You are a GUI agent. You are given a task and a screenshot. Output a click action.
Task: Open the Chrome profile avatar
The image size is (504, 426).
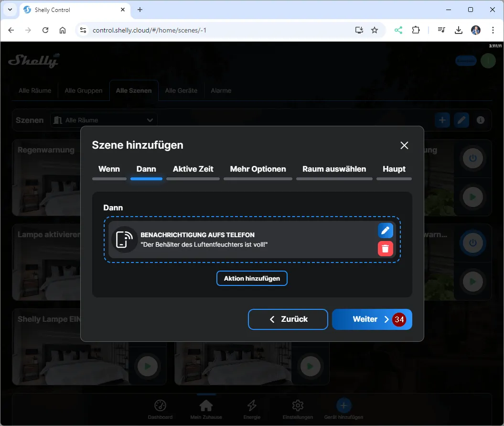click(475, 30)
